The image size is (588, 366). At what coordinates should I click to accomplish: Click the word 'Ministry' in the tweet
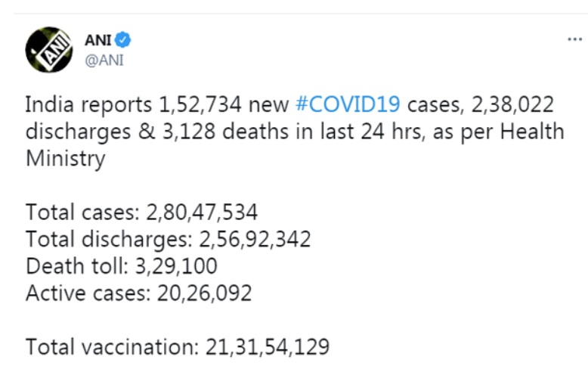click(66, 159)
